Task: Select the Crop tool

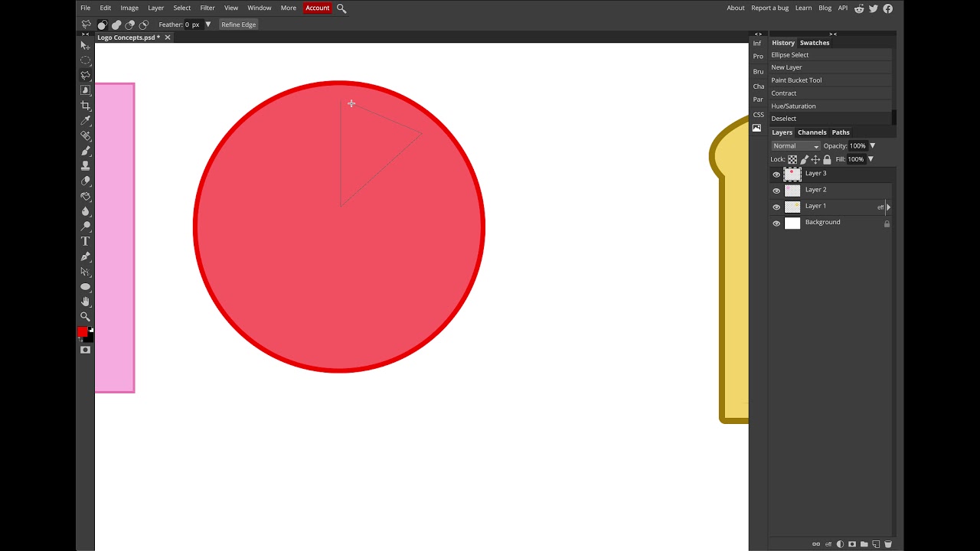Action: (x=85, y=106)
